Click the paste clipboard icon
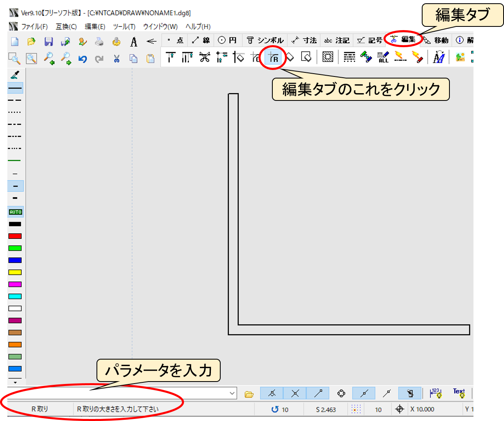This screenshot has width=504, height=421. coord(150,59)
